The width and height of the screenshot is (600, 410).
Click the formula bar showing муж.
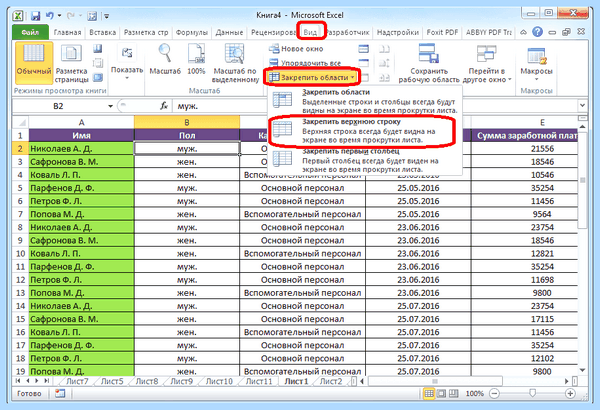click(375, 106)
